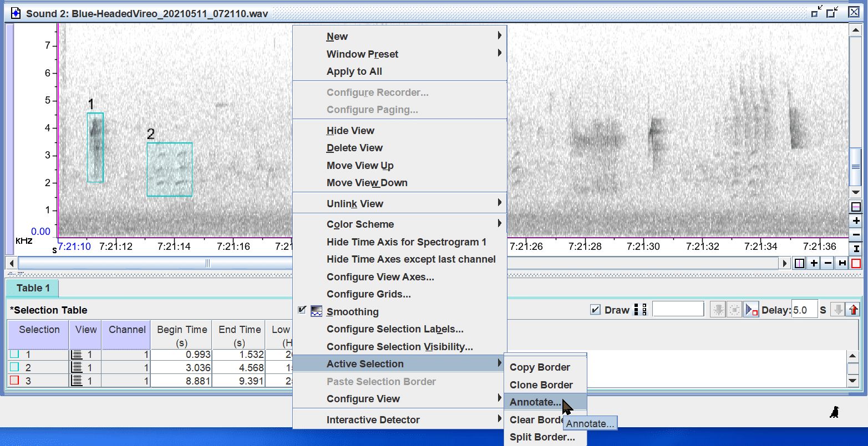868x446 pixels.
Task: Open Configure Grids dialog
Action: point(399,294)
